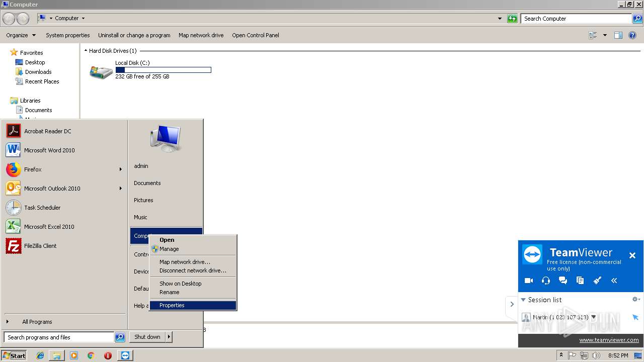Select Disconnect network drive... entry
The height and width of the screenshot is (362, 644).
pos(193,270)
